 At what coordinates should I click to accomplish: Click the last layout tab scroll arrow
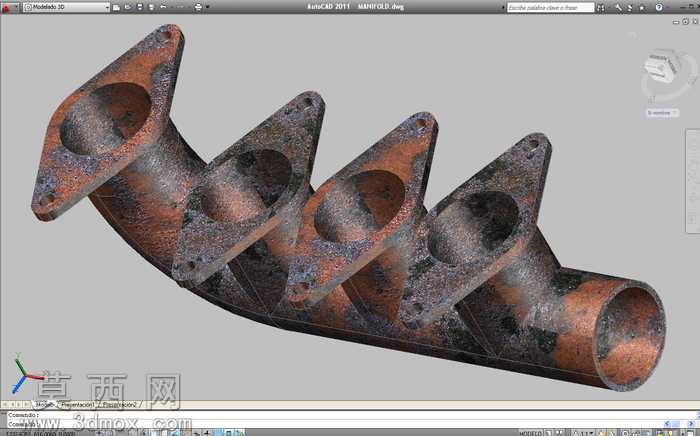pyautogui.click(x=27, y=405)
